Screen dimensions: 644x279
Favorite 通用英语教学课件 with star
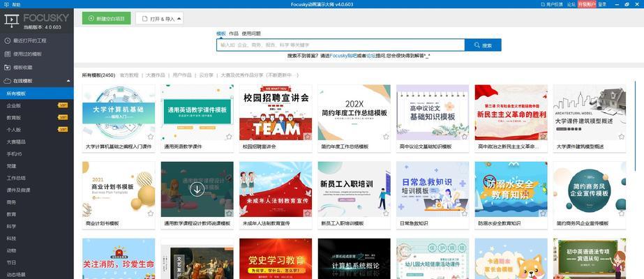click(229, 137)
